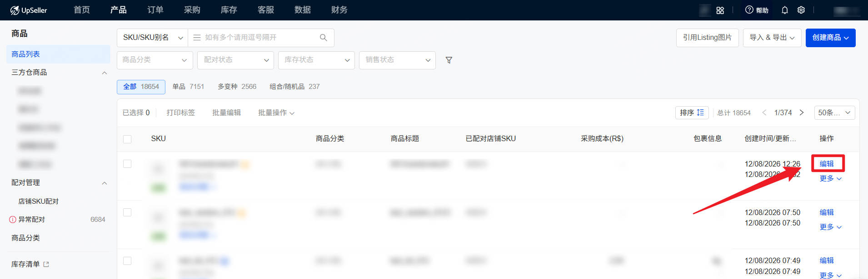Viewport: 868px width, 279px height.
Task: Expand 更多 for the 07:50 row
Action: (831, 227)
